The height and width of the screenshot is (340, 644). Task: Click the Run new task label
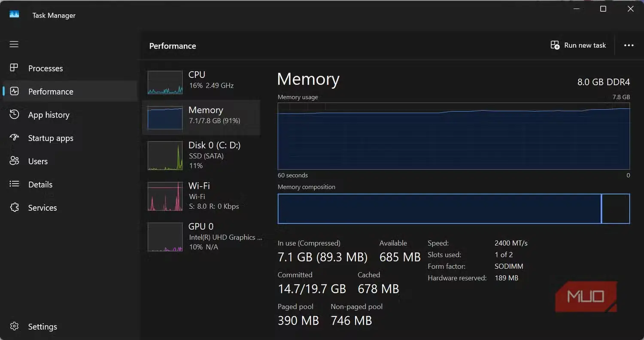pos(585,45)
